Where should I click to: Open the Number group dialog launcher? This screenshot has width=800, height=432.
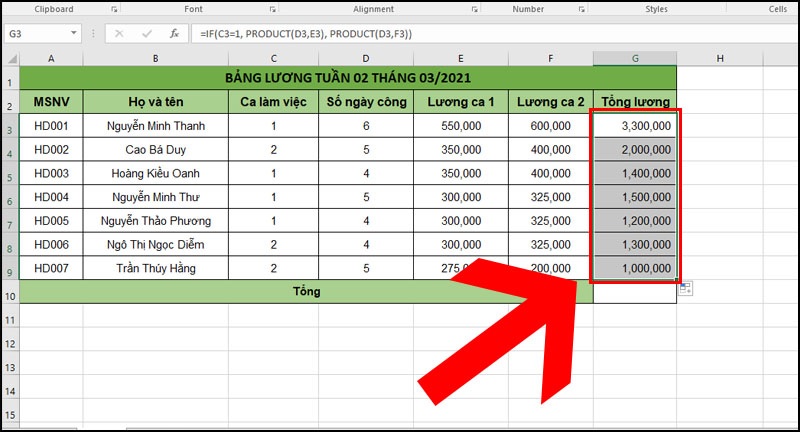tap(583, 9)
